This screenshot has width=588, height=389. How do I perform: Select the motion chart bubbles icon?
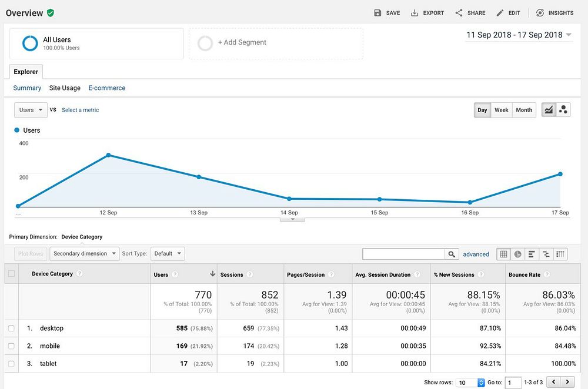tap(563, 110)
